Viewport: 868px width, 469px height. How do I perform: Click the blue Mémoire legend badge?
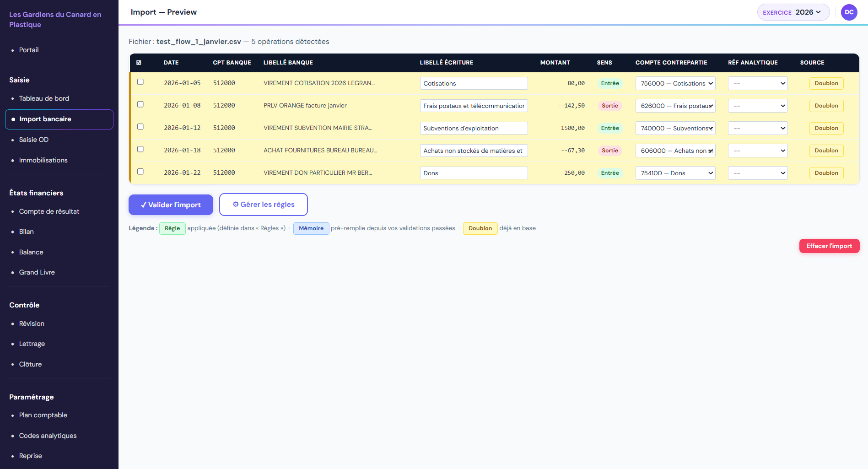coord(311,228)
